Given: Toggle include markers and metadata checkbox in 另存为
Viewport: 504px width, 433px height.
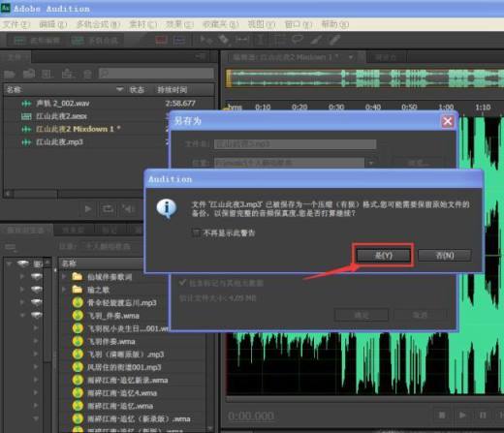Looking at the screenshot, I should coord(182,283).
